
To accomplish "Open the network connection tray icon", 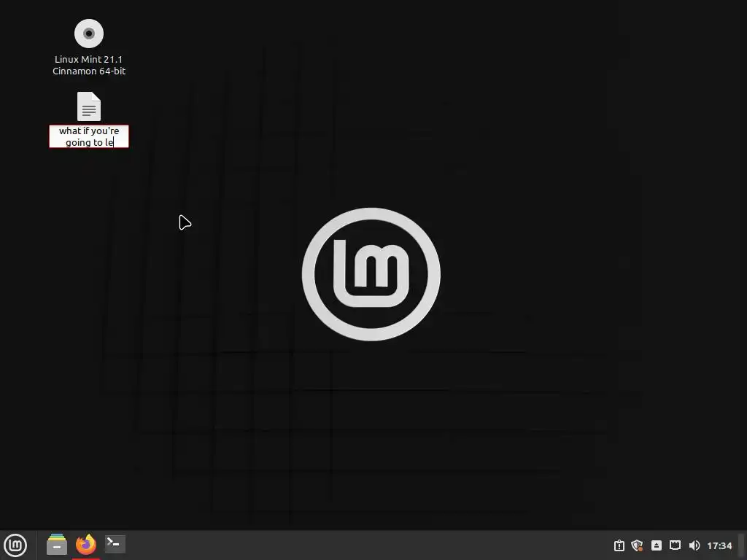I will click(x=675, y=545).
